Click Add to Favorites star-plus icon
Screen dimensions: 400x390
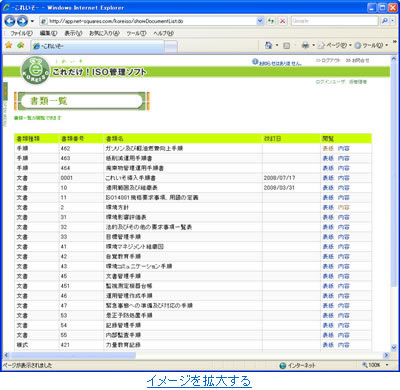point(20,45)
